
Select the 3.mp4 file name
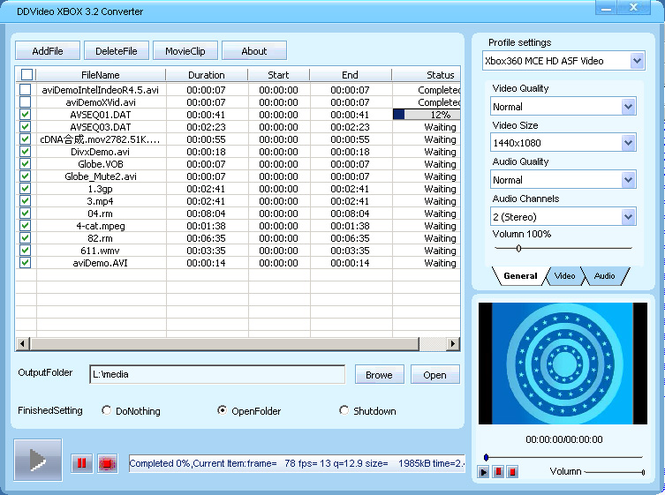[100, 201]
